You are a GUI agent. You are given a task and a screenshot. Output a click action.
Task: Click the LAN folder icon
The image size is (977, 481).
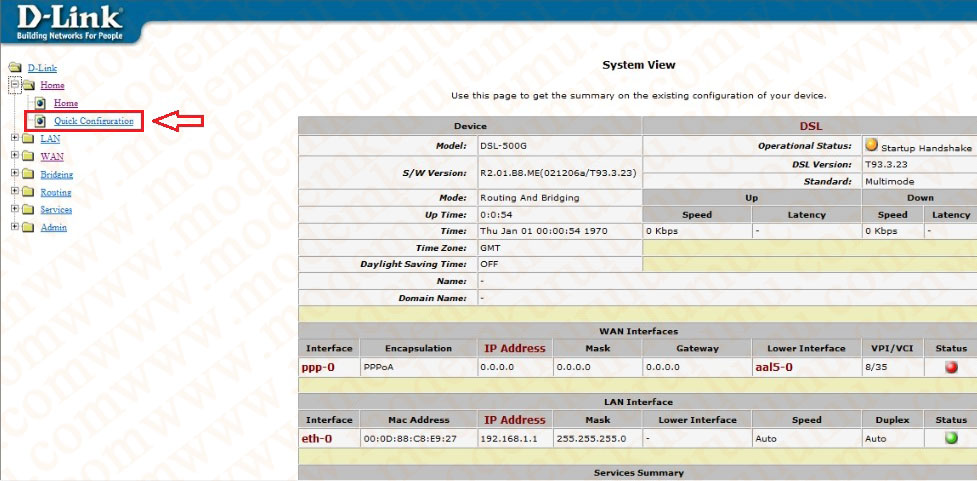tap(27, 138)
